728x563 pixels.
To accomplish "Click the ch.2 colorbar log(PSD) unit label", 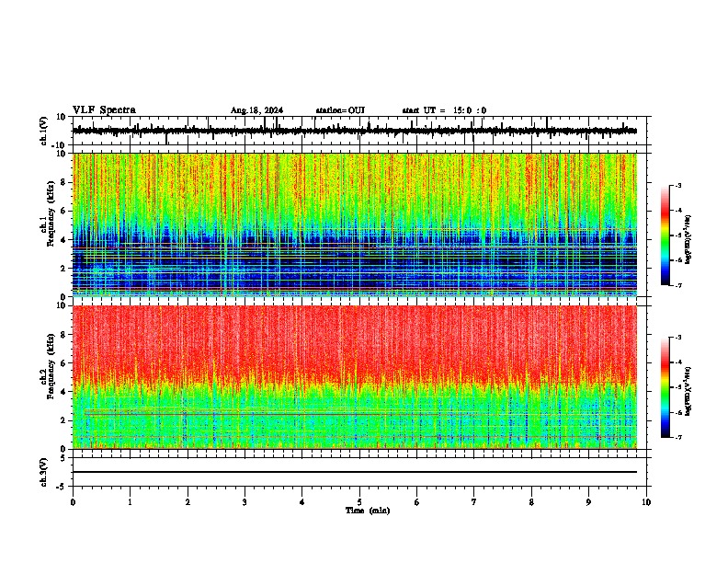I will tap(688, 391).
